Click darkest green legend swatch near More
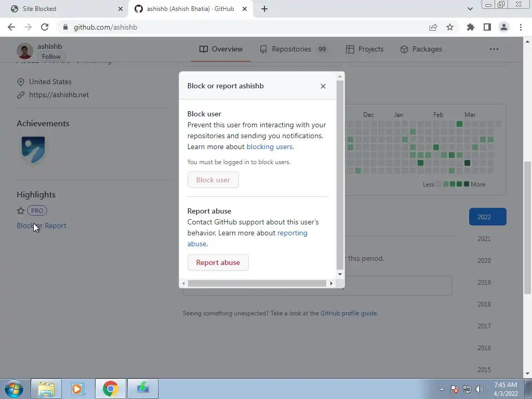 [x=467, y=184]
